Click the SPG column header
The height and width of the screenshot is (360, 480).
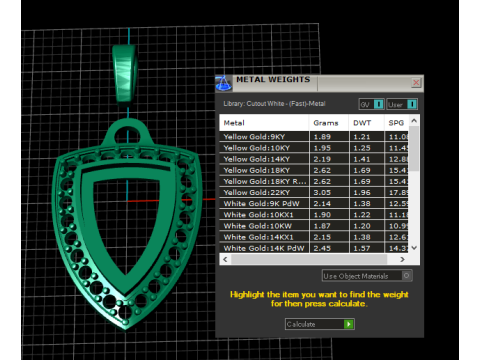[x=396, y=123]
